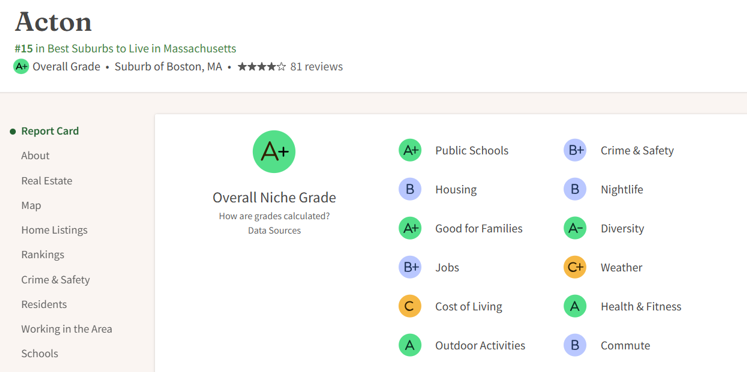Click the C+ Weather grade badge
This screenshot has height=372, width=747.
[x=575, y=267]
